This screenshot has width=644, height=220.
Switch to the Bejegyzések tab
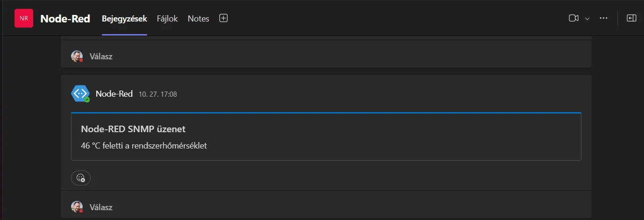click(124, 19)
